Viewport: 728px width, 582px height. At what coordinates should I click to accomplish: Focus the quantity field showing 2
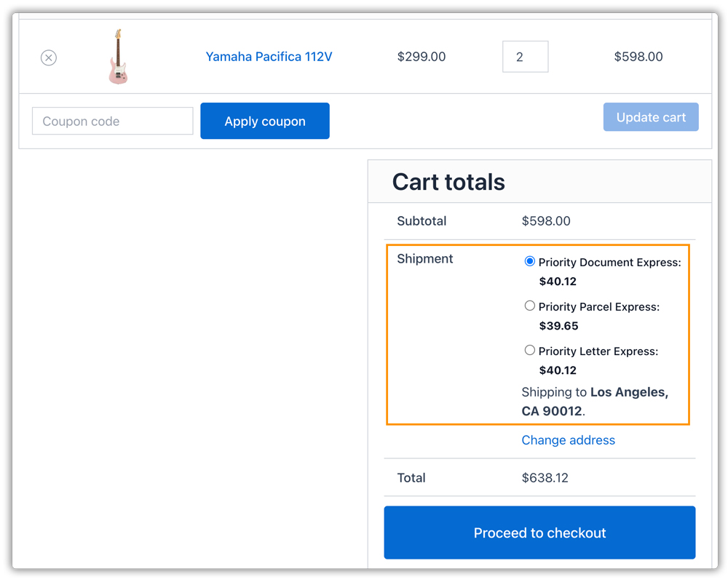click(x=525, y=57)
